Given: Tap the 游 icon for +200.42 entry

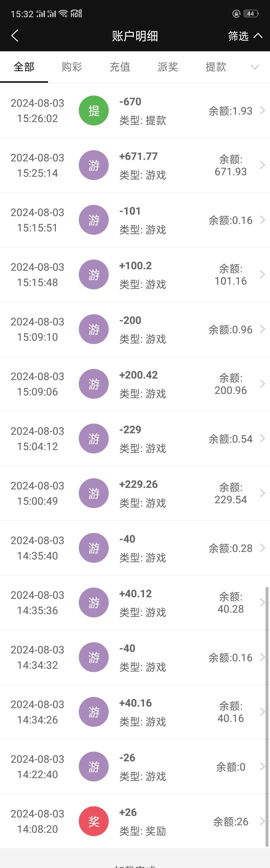Looking at the screenshot, I should point(94,384).
